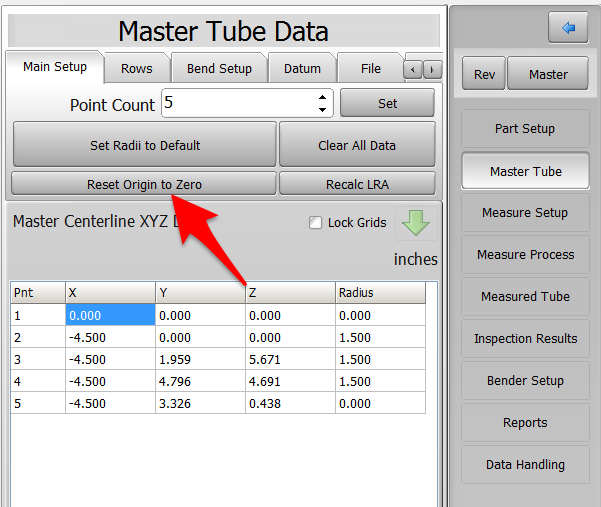Decrease Point Count with down stepper
601x507 pixels.
click(322, 109)
